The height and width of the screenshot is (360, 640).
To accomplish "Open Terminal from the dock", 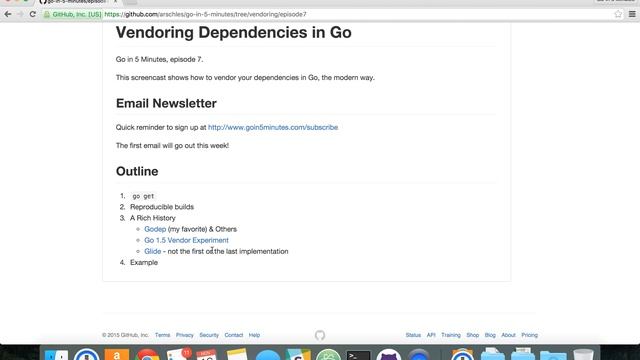I will click(x=358, y=355).
